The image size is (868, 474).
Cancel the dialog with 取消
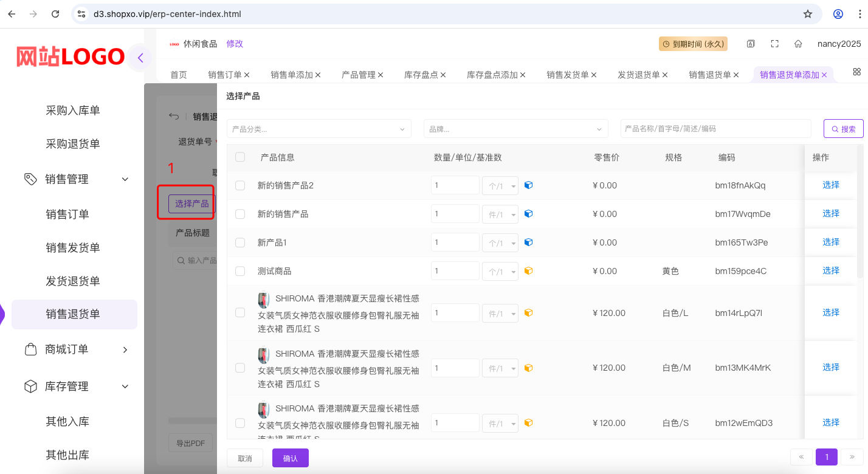pyautogui.click(x=245, y=458)
